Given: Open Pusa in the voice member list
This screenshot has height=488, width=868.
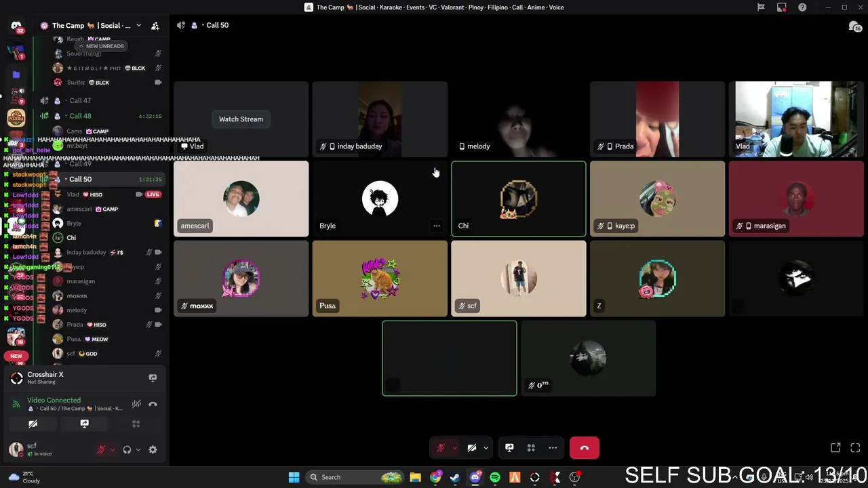Looking at the screenshot, I should (74, 339).
